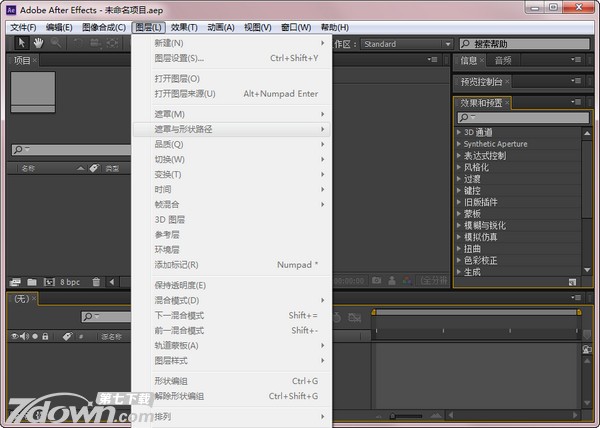Click the new folder icon in Project panel
Viewport: 600px width, 428px height.
point(31,282)
